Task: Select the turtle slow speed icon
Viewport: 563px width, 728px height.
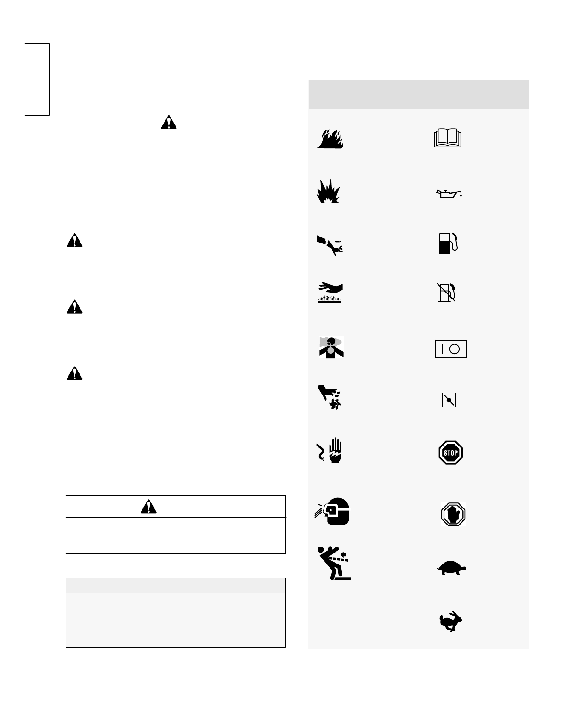Action: pos(451,569)
